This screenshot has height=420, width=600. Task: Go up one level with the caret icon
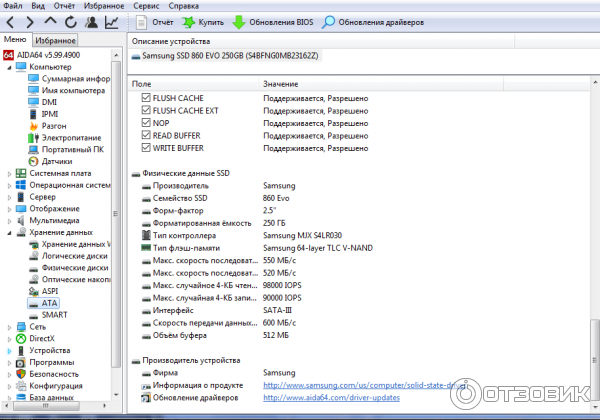pyautogui.click(x=50, y=21)
